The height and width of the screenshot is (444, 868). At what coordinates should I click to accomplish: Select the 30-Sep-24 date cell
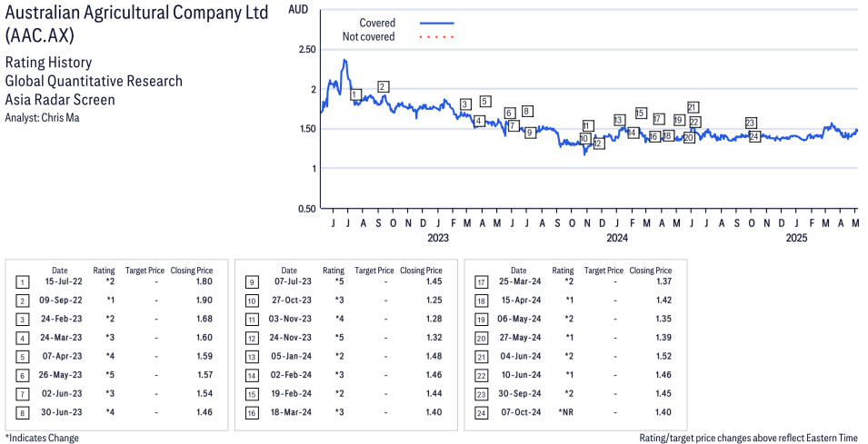point(520,394)
